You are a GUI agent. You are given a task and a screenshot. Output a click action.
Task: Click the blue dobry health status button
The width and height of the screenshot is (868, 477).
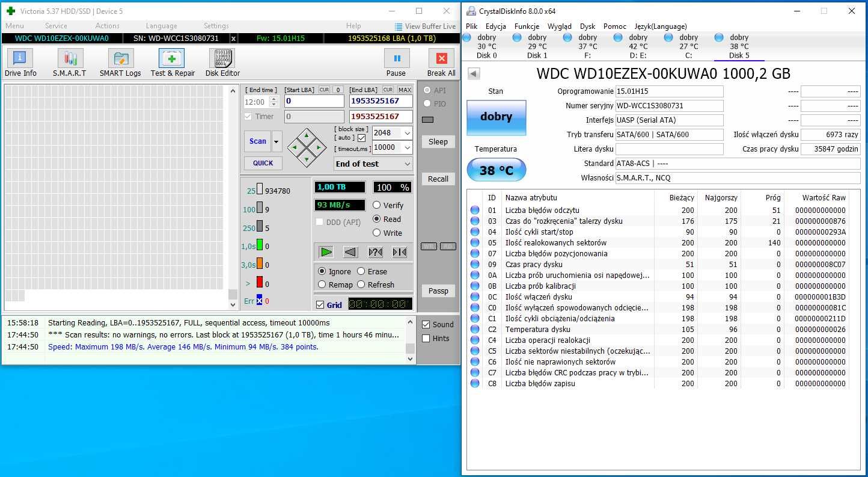[x=496, y=117]
